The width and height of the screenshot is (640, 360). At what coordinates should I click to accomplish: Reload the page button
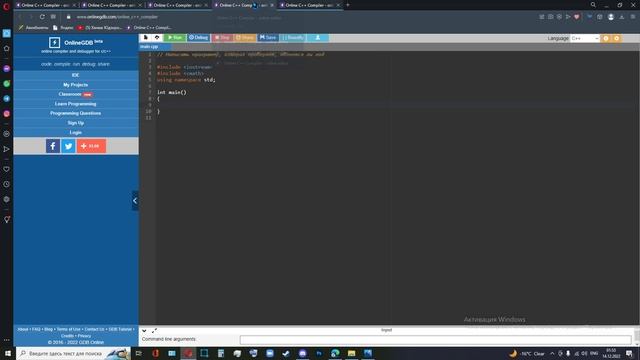(42, 17)
